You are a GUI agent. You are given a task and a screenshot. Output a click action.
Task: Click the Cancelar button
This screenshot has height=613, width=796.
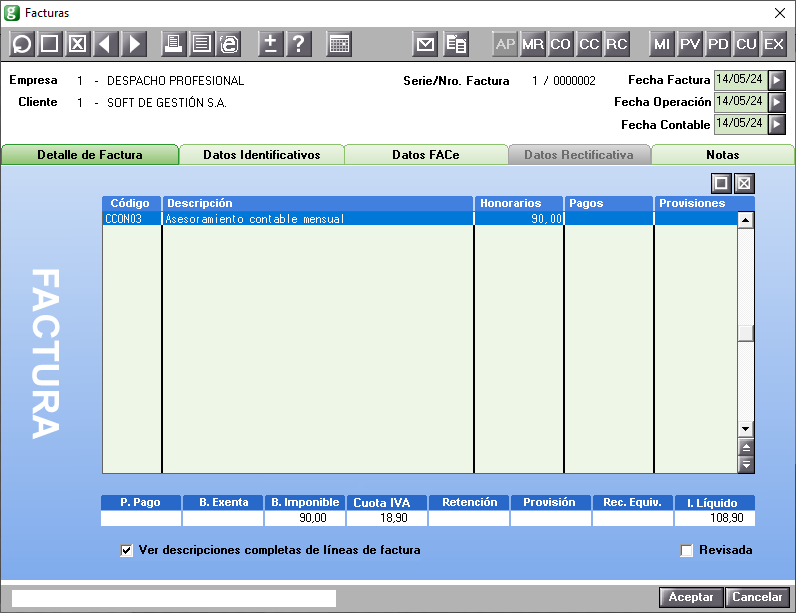tap(757, 597)
